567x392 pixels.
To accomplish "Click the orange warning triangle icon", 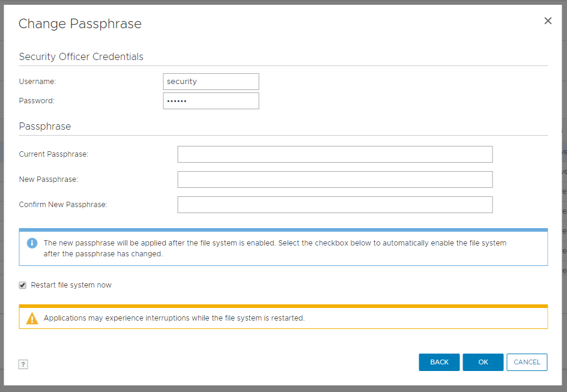I will 32,318.
